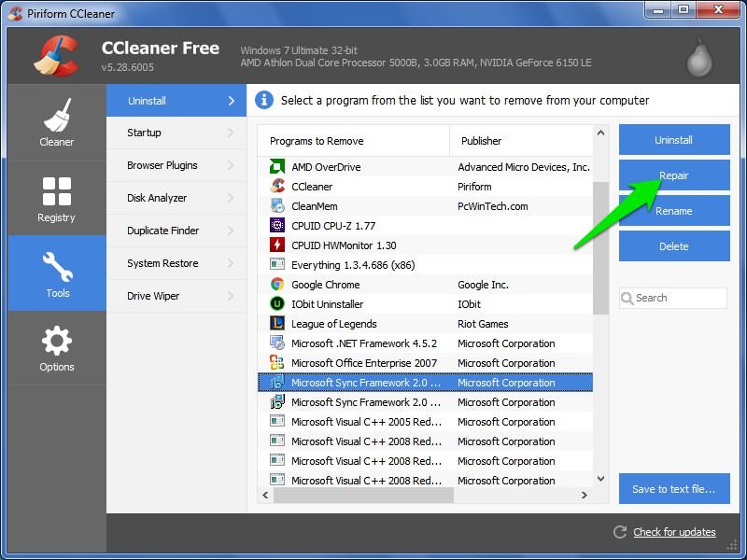Click the vertical scrollbar down arrow
747x560 pixels.
pos(600,479)
